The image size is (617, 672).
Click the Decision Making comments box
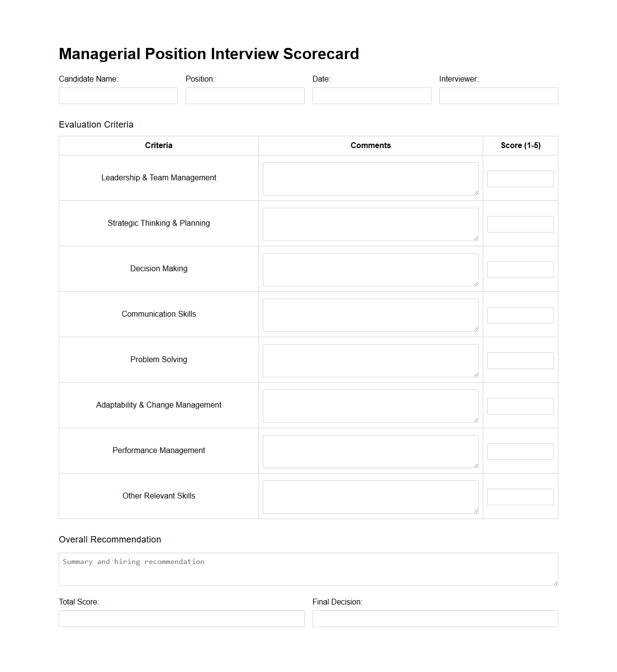coord(370,269)
